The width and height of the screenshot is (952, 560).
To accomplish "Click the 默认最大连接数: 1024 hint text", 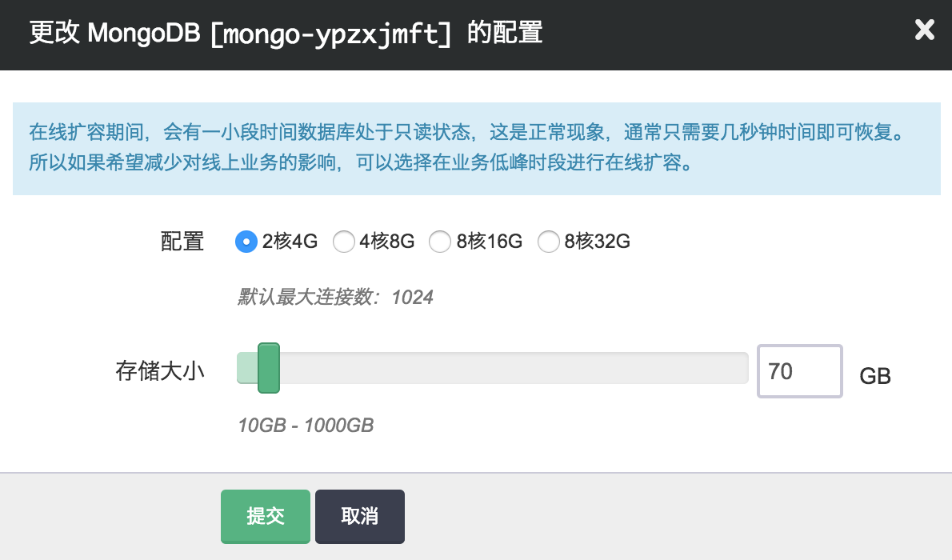I will point(335,298).
